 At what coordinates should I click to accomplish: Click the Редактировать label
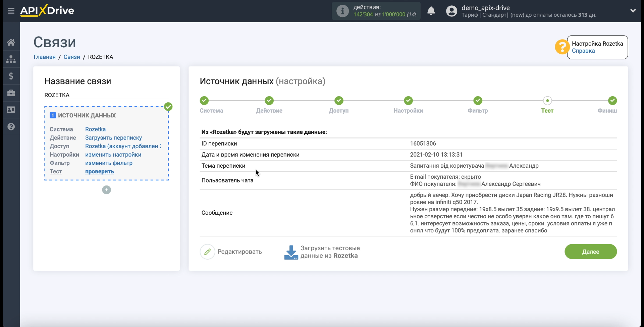[239, 252]
